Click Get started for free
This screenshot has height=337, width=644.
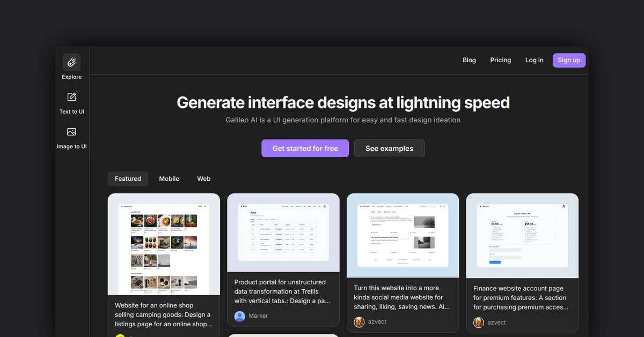[x=305, y=149]
